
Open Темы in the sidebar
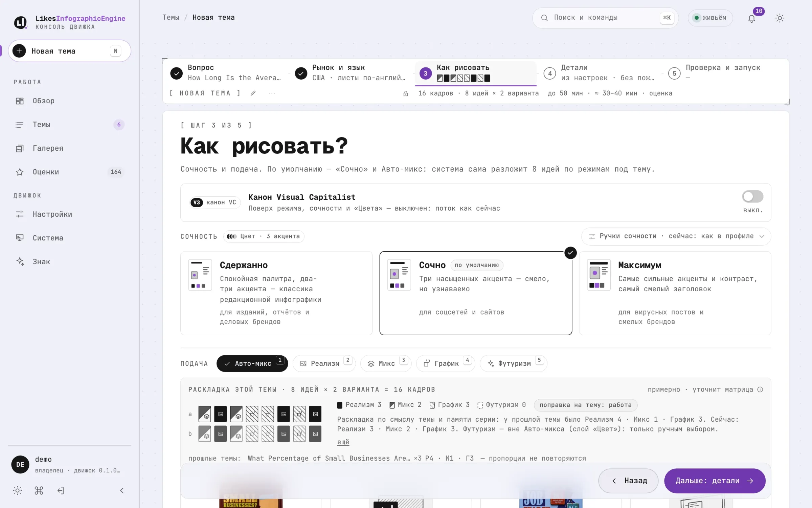[x=69, y=125]
